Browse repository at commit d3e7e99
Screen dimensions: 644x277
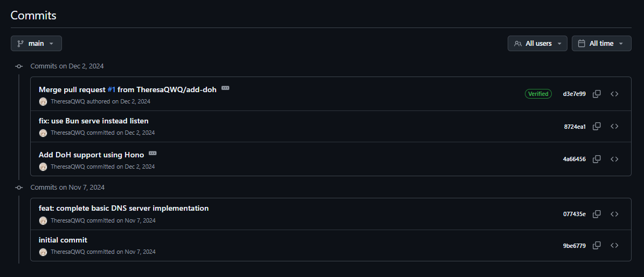point(614,94)
